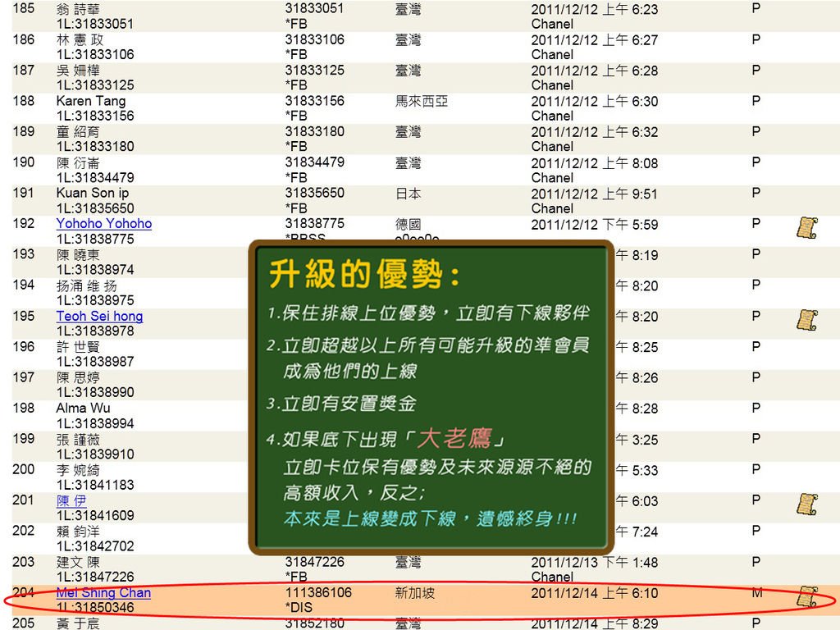Open the Mei Shing Chan member link

103,592
